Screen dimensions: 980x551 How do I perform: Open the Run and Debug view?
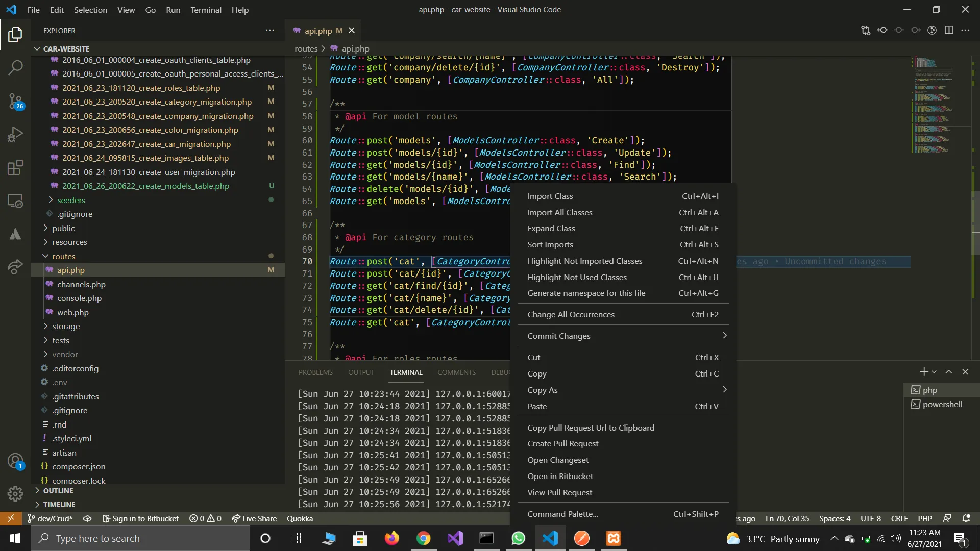[15, 134]
